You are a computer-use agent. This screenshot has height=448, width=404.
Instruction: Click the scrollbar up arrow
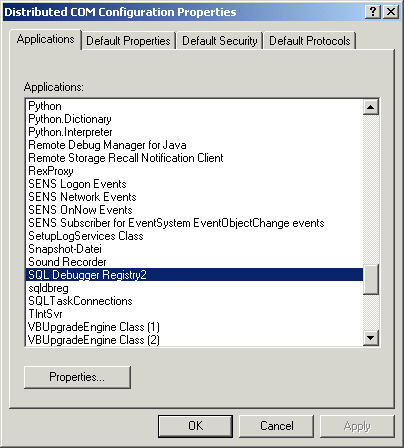tap(371, 107)
